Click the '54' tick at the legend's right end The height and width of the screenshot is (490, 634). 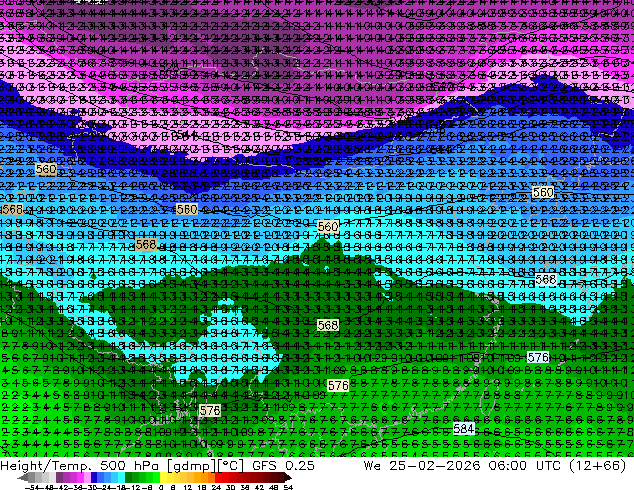tap(288, 487)
